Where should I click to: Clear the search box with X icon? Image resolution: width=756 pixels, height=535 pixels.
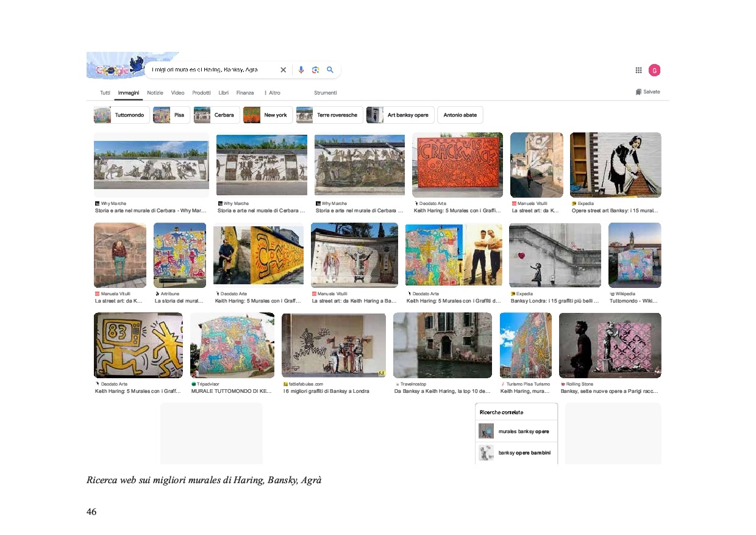click(x=283, y=70)
